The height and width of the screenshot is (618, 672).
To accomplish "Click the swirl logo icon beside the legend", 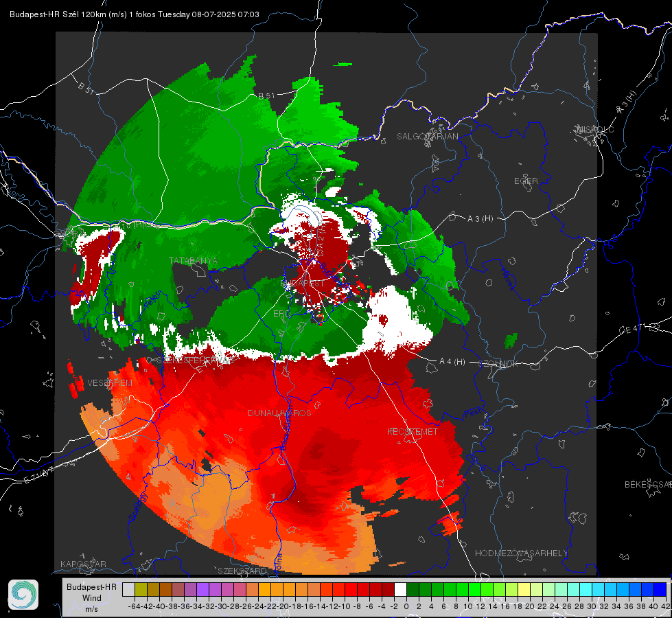I will 23,595.
